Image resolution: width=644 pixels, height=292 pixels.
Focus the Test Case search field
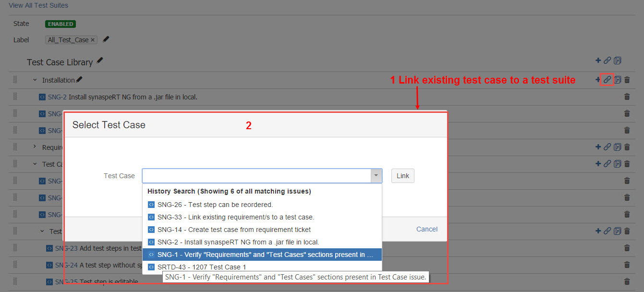tap(256, 176)
